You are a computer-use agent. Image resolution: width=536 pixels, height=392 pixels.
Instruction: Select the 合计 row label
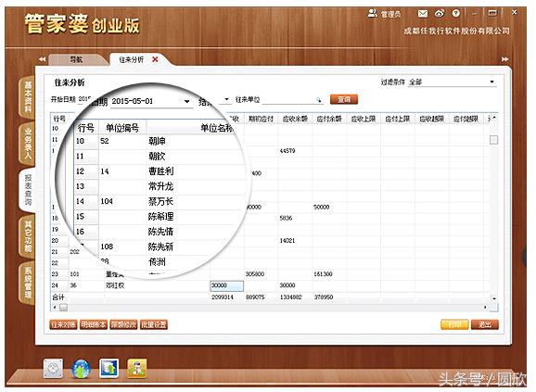(x=58, y=297)
